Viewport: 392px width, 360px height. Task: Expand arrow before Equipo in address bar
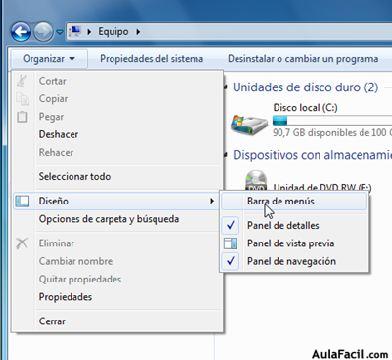pyautogui.click(x=89, y=32)
